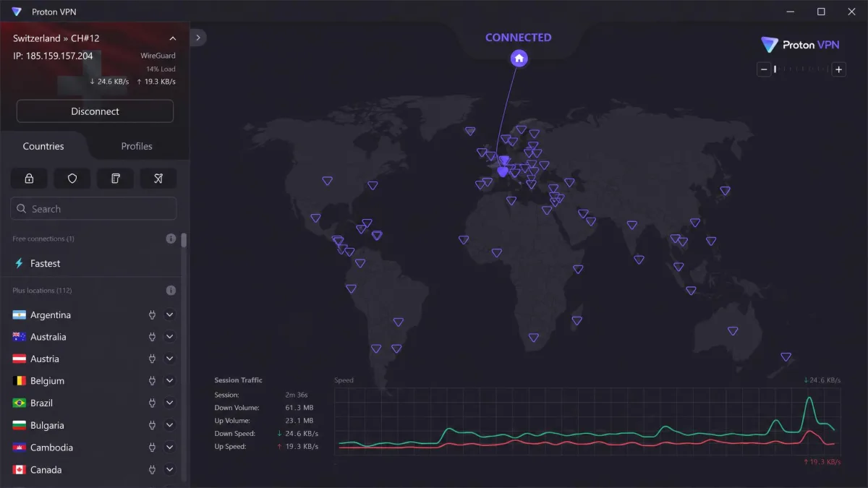Connect via the plug icon for Australia

click(153, 337)
